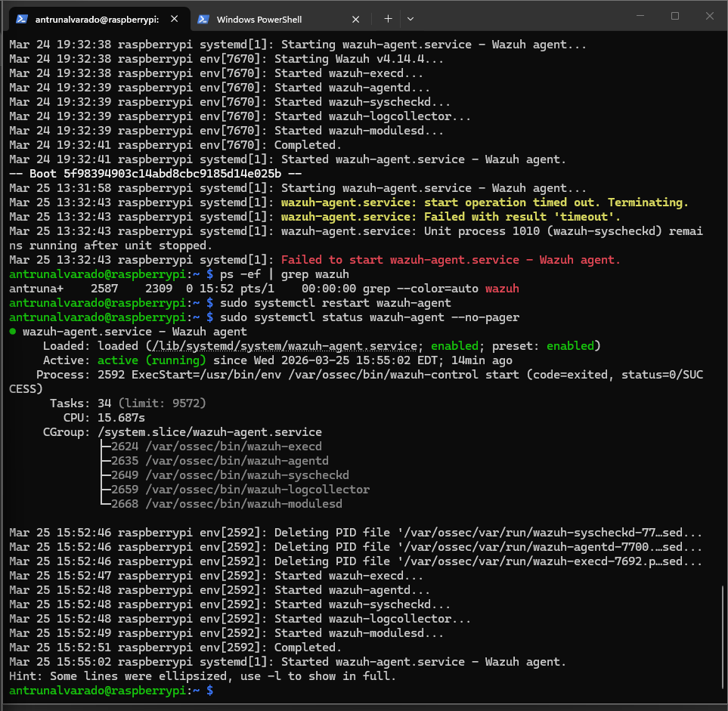
Task: Click the Mar 25 15:55:02 'Started wazuh-agent.service' line
Action: click(x=287, y=662)
